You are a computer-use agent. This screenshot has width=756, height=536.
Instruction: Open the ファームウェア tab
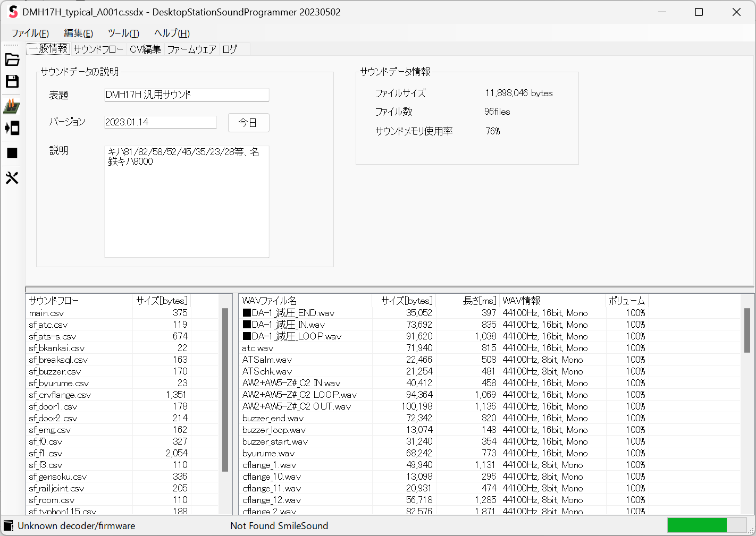[191, 49]
